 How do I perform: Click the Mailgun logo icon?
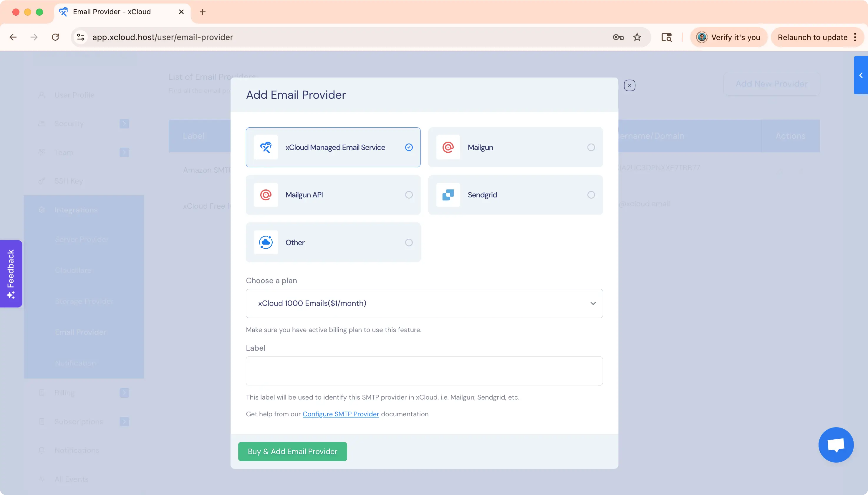pyautogui.click(x=448, y=147)
